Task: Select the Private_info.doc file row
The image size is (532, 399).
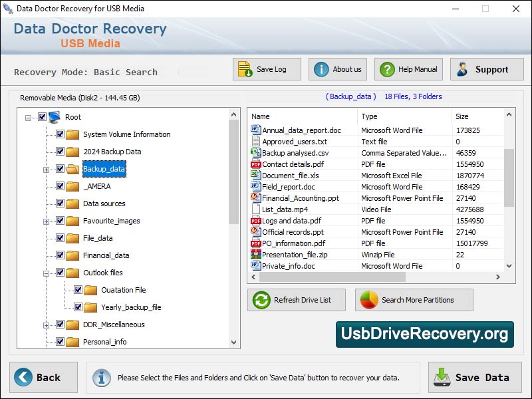Action: click(299, 265)
